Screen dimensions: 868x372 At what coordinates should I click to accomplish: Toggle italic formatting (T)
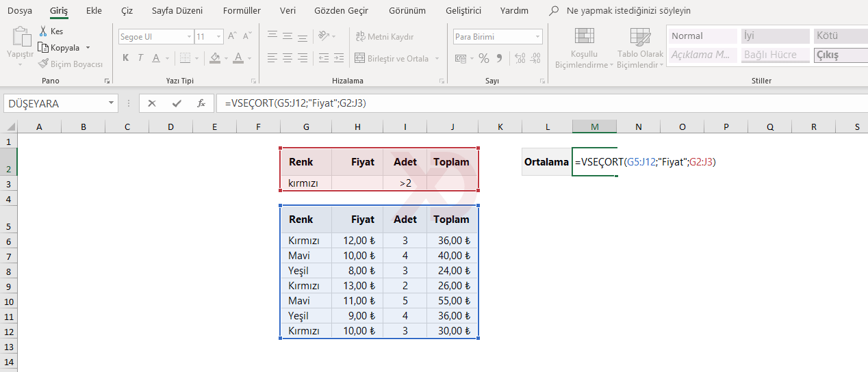click(x=141, y=58)
